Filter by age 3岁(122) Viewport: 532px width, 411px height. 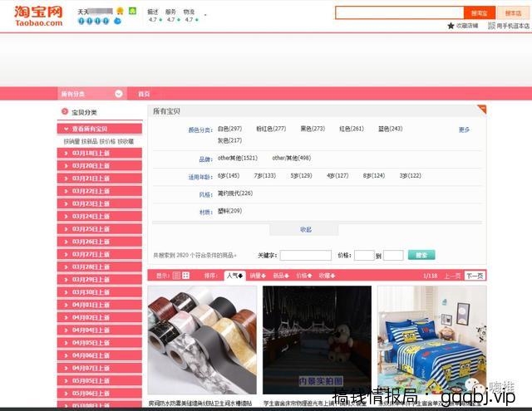(x=410, y=175)
